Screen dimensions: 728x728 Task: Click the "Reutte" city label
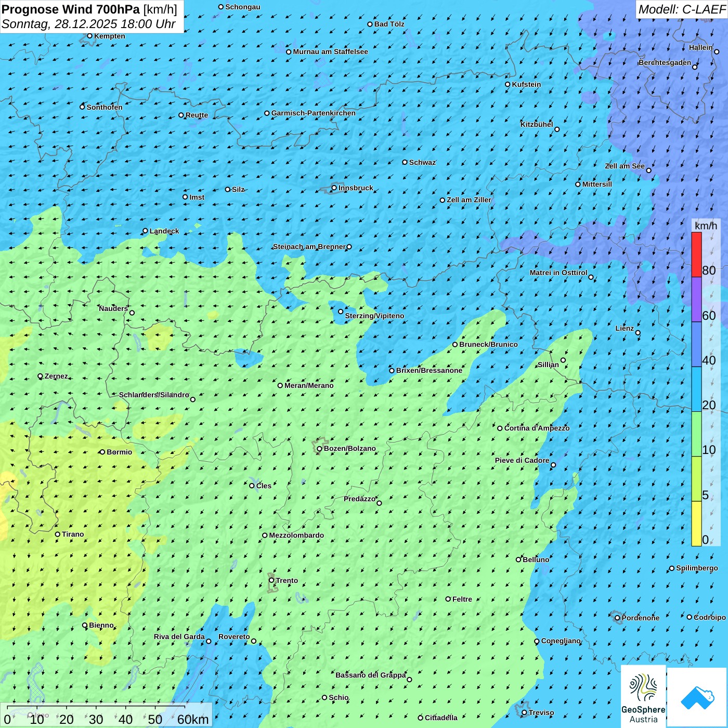(x=197, y=115)
